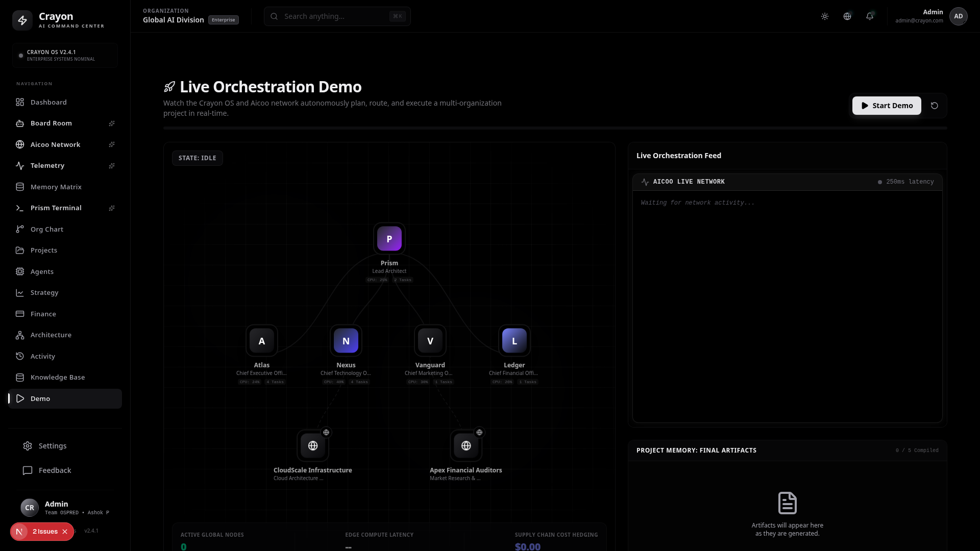980x551 pixels.
Task: Open the AD user avatar menu
Action: coord(959,16)
